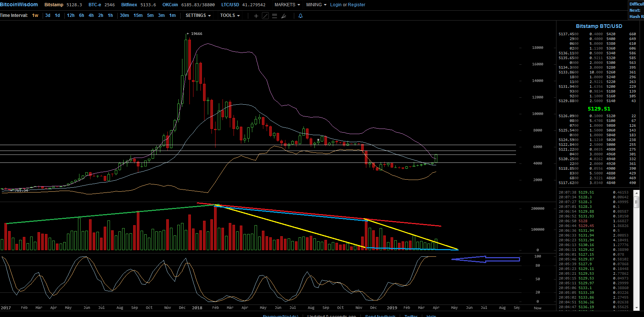
Task: Set chart interval to 30m
Action: tap(124, 15)
